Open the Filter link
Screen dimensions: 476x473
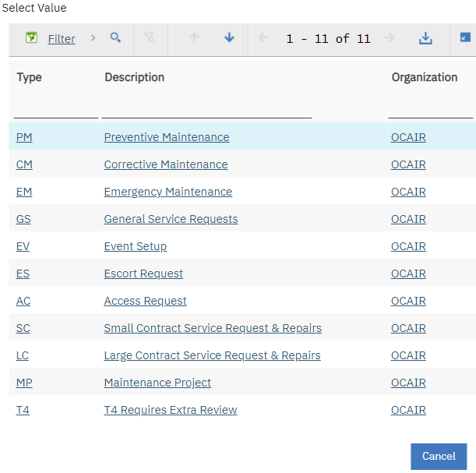pos(62,39)
